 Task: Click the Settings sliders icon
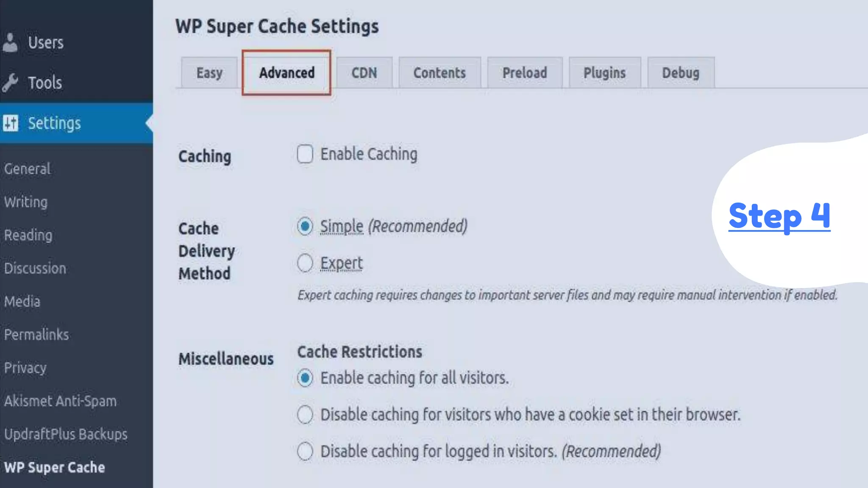point(11,123)
